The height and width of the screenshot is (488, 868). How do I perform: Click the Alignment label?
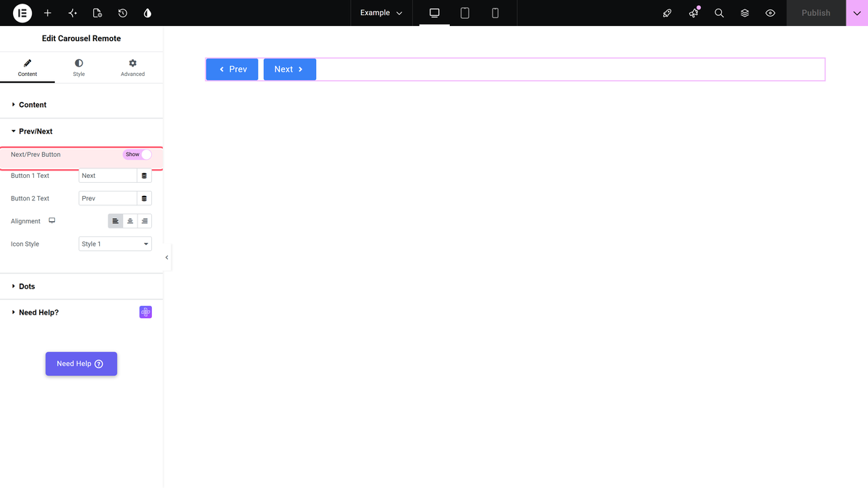click(x=25, y=221)
